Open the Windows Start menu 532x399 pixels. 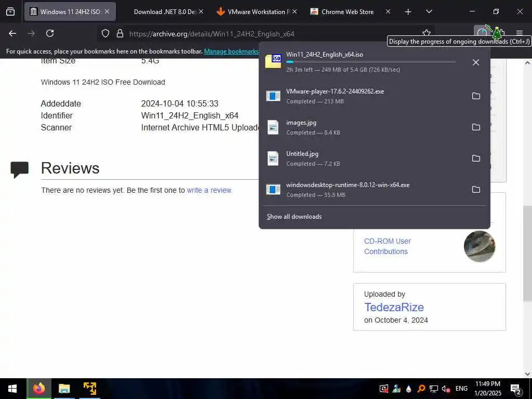pos(12,389)
